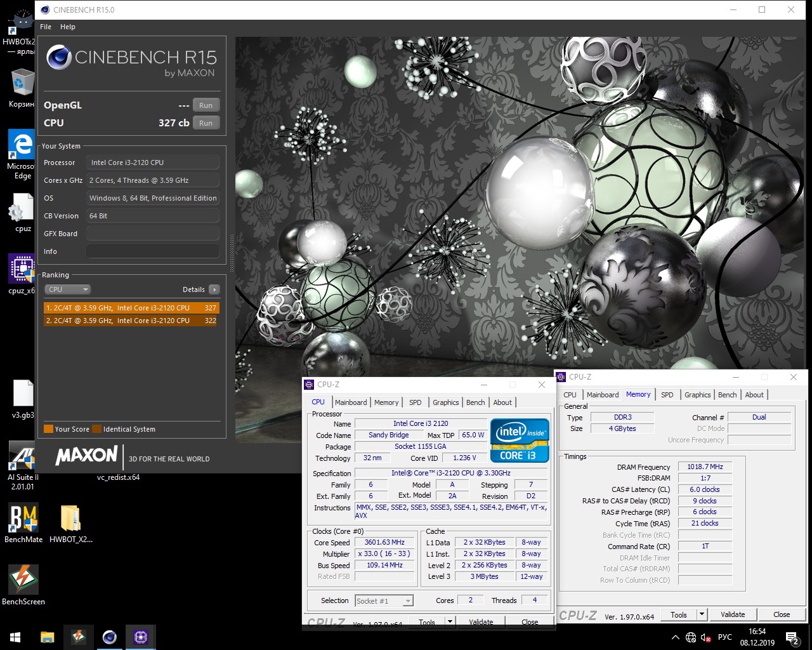Viewport: 812px width, 650px height.
Task: Open the Socket #1 selection dropdown
Action: [384, 600]
